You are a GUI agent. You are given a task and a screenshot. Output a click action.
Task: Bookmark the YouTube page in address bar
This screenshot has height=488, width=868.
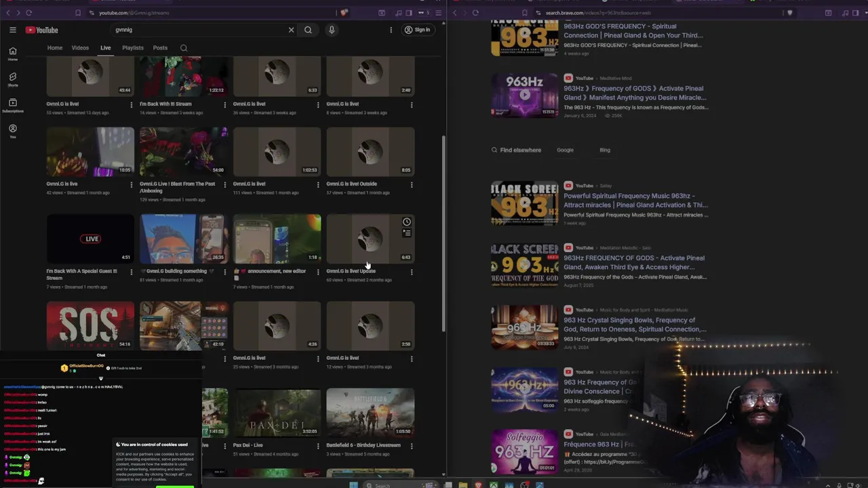pos(79,13)
